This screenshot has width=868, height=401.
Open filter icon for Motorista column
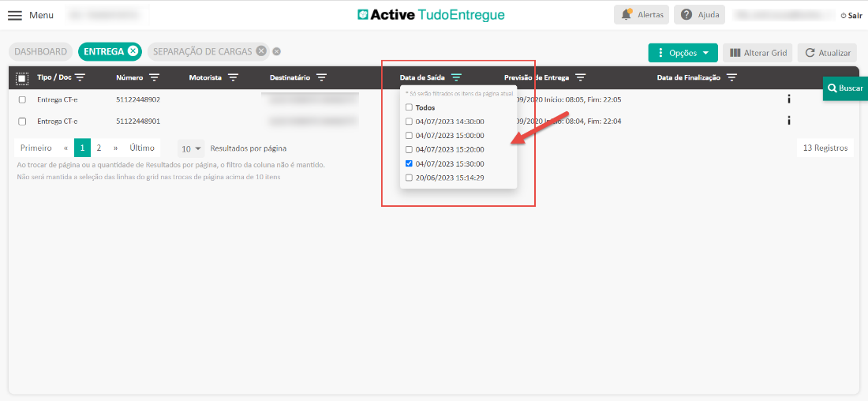click(x=234, y=77)
